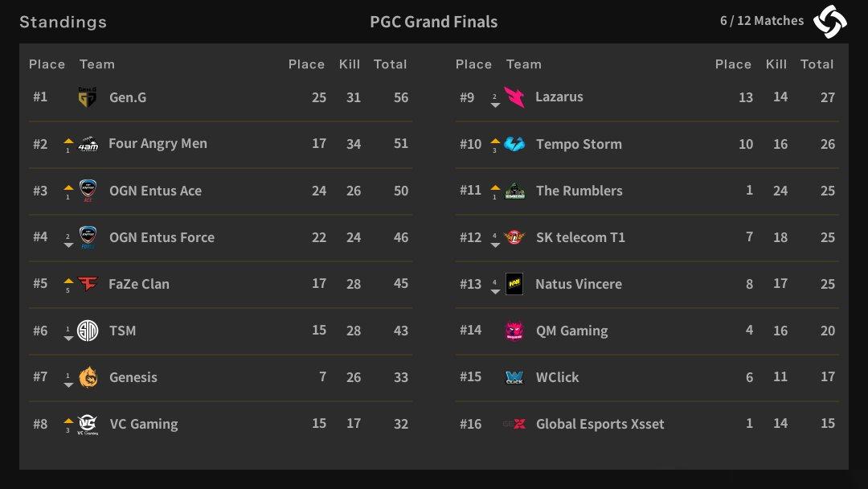Viewport: 868px width, 489px height.
Task: Click the Four Angry Men logo
Action: tap(88, 144)
